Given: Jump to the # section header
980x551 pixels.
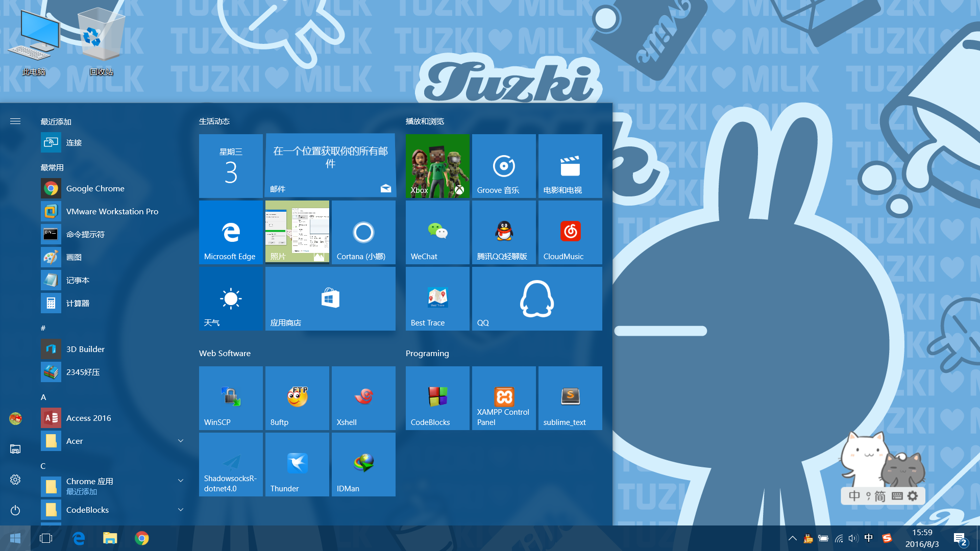Looking at the screenshot, I should [x=43, y=328].
